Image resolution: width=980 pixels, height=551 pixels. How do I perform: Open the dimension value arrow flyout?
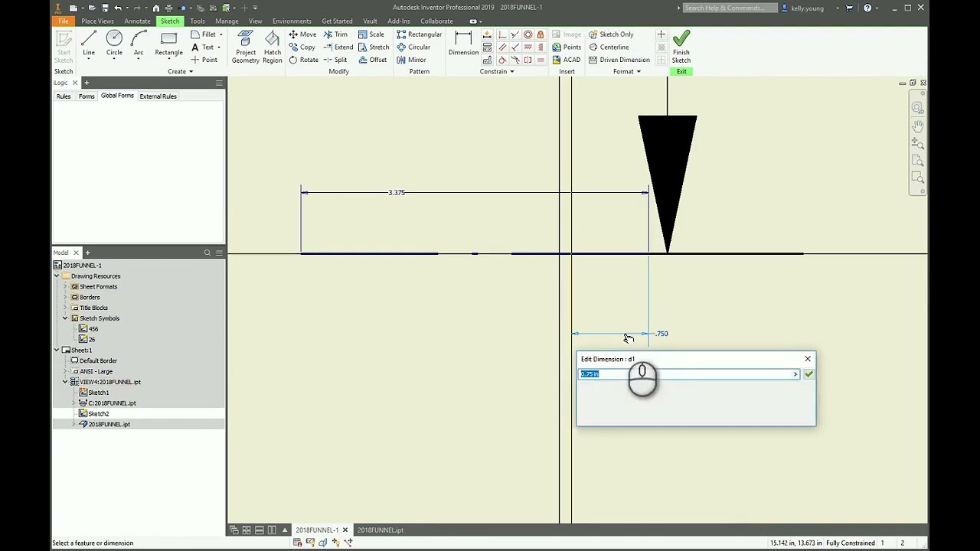(795, 374)
